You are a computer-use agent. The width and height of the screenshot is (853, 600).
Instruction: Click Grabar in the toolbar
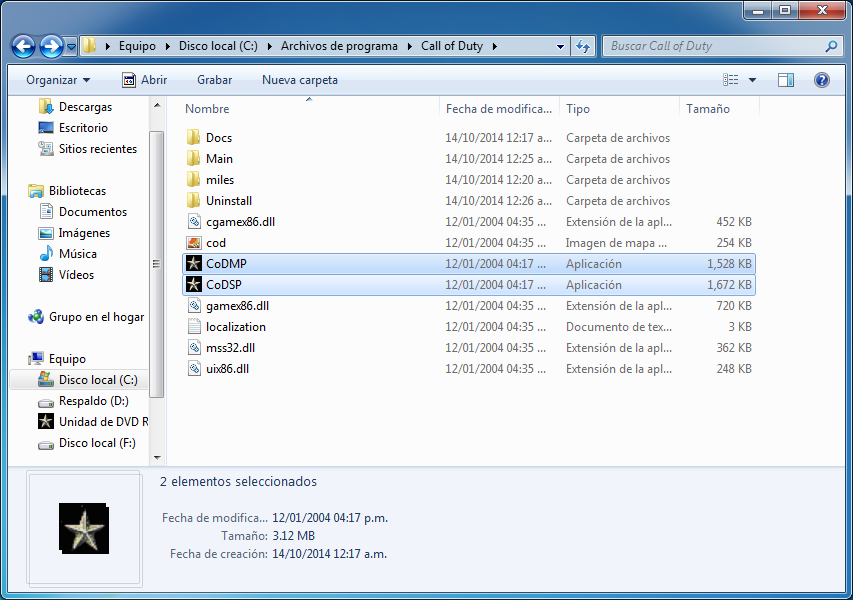[x=214, y=80]
